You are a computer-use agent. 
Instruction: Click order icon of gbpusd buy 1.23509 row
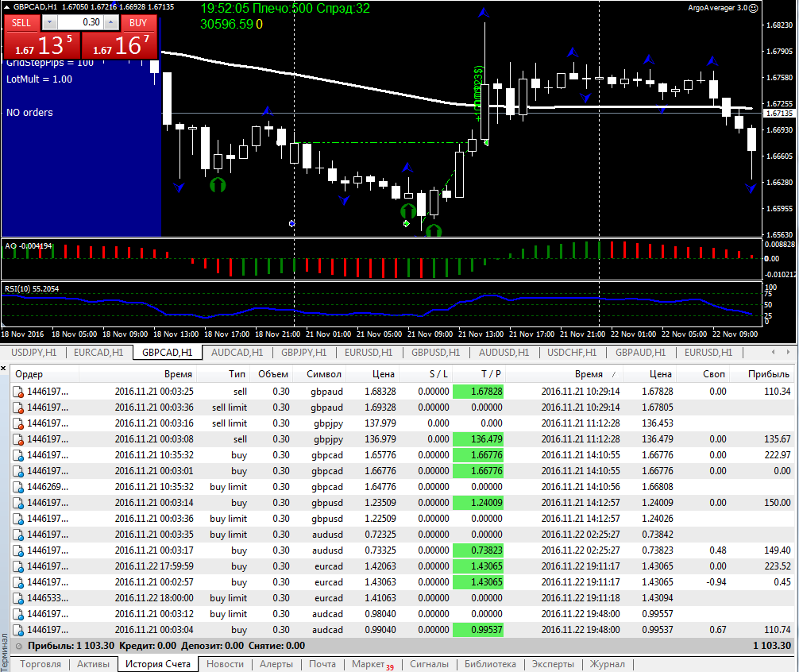click(x=17, y=504)
